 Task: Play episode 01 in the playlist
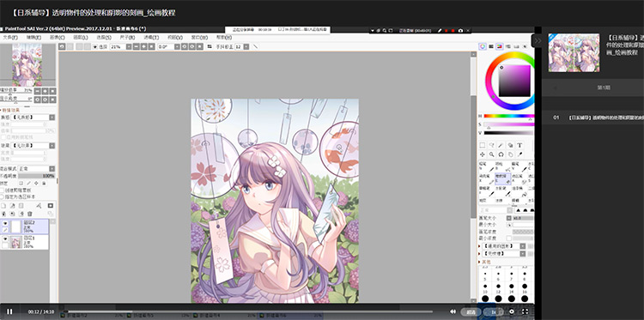click(x=592, y=118)
